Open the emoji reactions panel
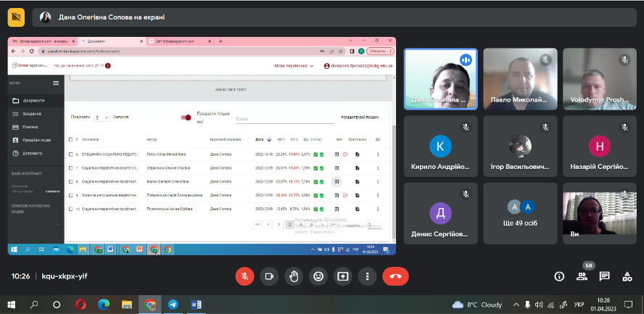The width and height of the screenshot is (644, 314). coord(318,276)
